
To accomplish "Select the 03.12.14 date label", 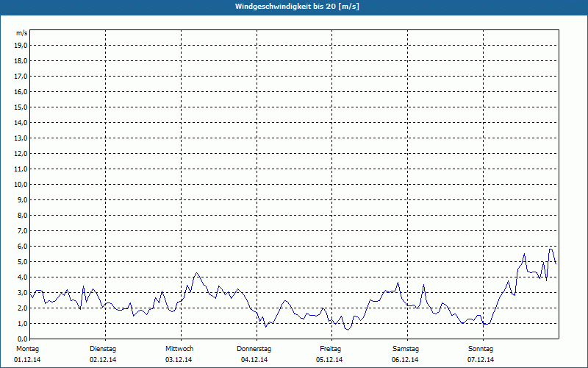I will (179, 360).
